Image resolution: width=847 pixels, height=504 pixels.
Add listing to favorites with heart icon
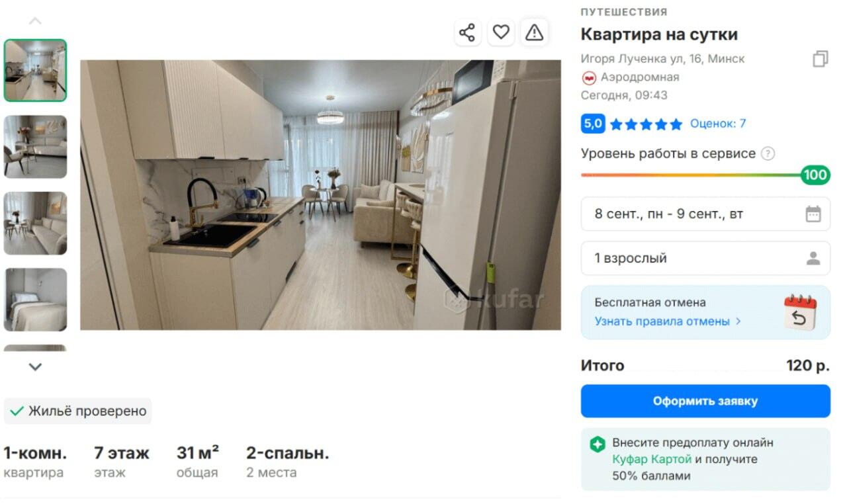[501, 32]
